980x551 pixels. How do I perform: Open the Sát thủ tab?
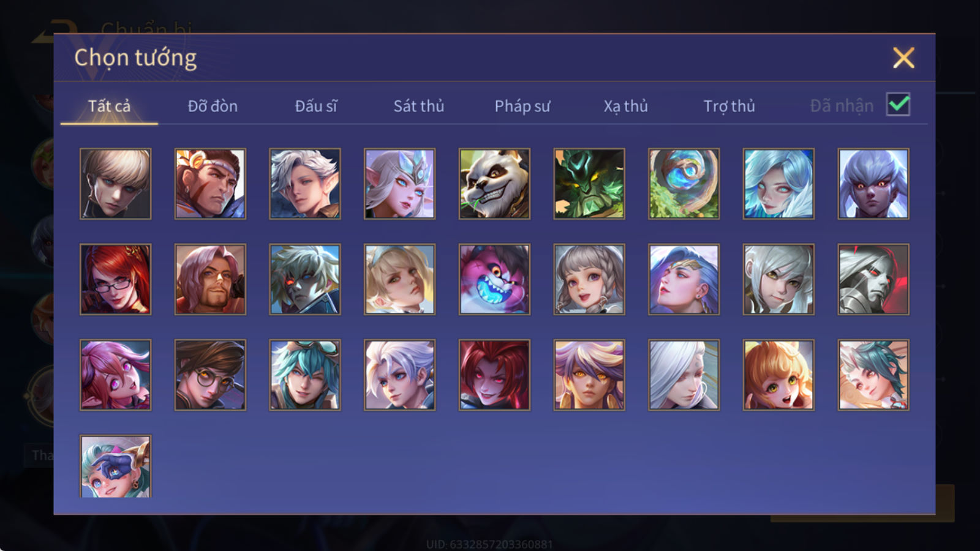(x=418, y=106)
